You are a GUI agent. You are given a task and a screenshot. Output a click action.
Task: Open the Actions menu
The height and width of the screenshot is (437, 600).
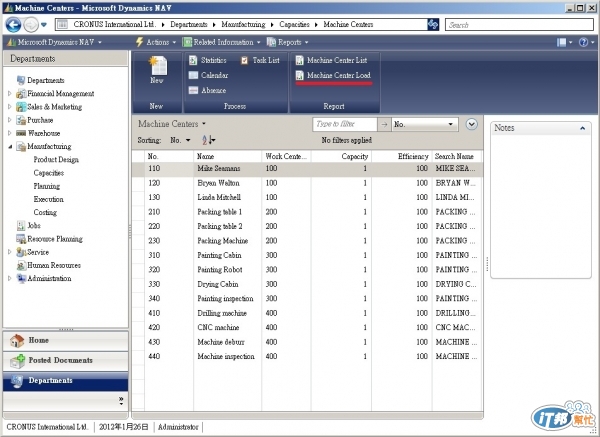point(156,42)
